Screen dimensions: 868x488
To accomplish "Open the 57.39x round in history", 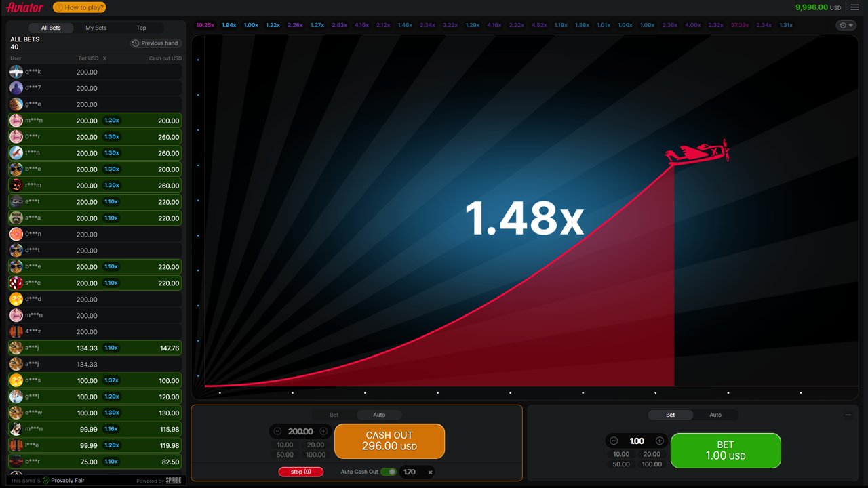I will pos(740,25).
